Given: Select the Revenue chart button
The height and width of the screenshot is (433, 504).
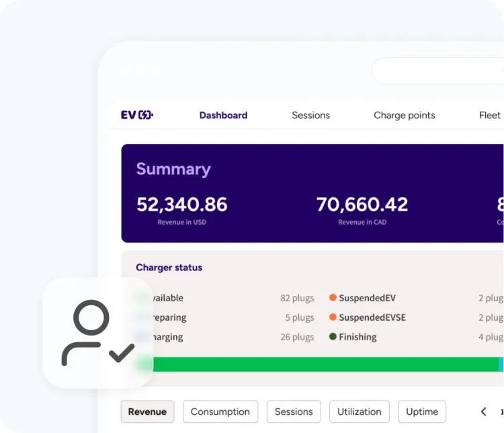Looking at the screenshot, I should tap(148, 411).
